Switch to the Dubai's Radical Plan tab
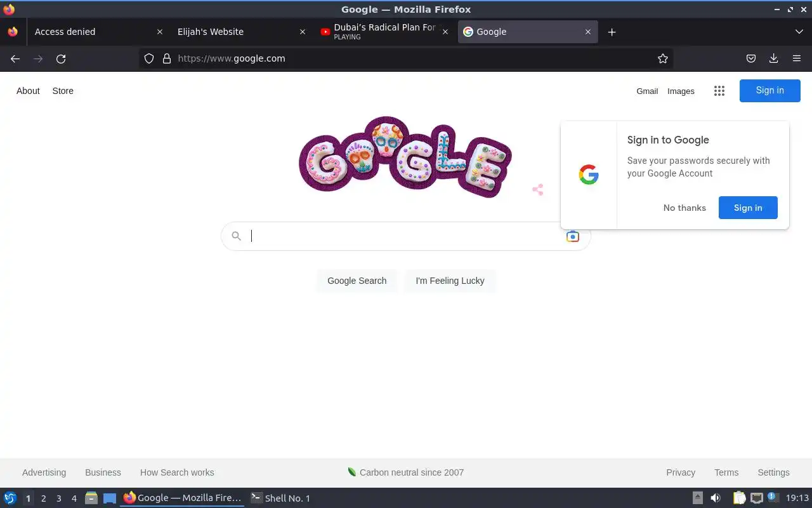Image resolution: width=812 pixels, height=508 pixels. (x=384, y=32)
